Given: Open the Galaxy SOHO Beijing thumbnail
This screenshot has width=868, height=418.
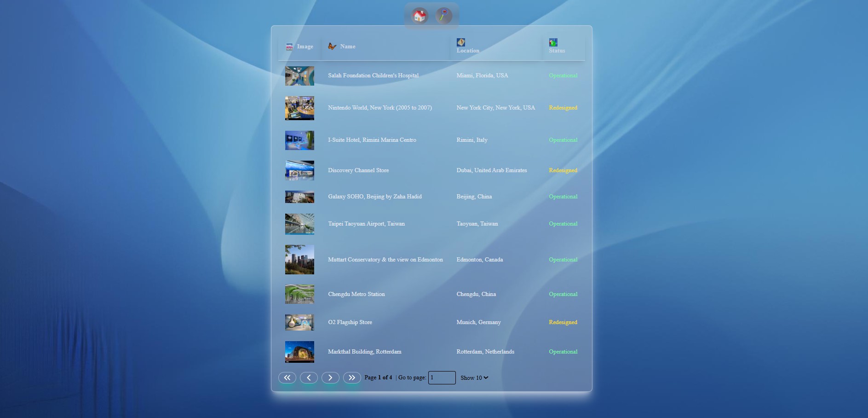Looking at the screenshot, I should point(299,197).
